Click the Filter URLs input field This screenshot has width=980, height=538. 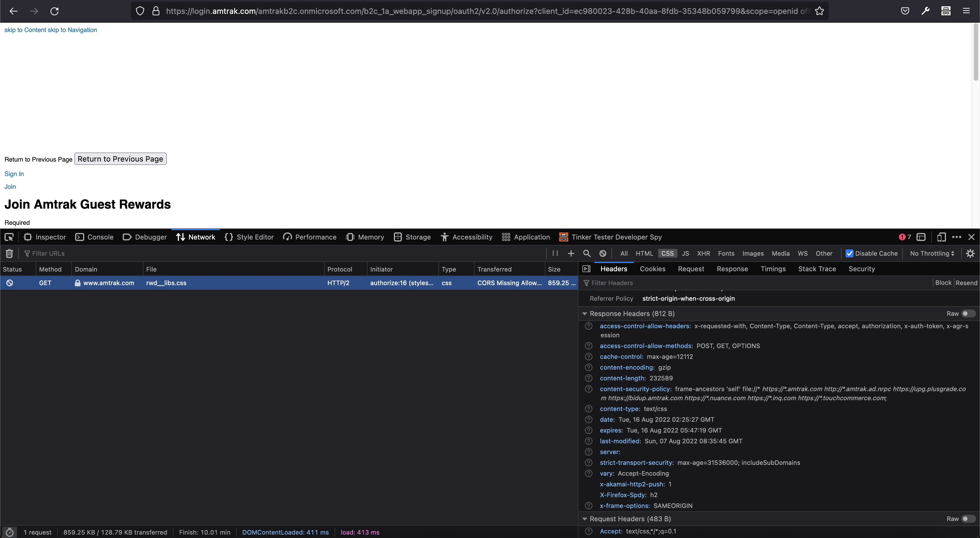pos(282,253)
